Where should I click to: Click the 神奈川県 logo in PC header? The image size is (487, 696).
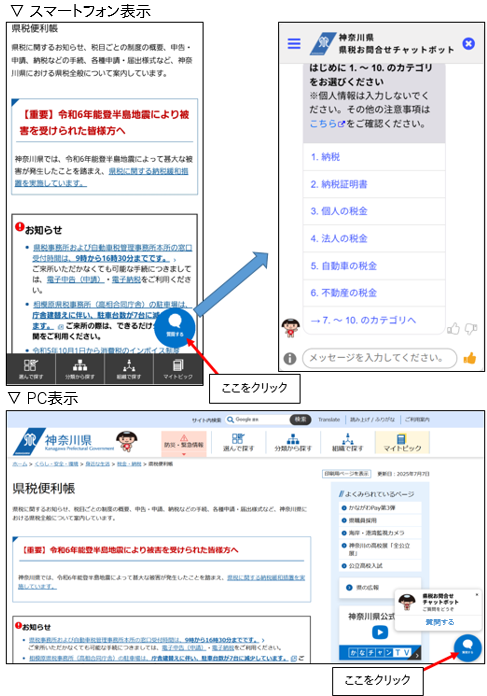63,441
